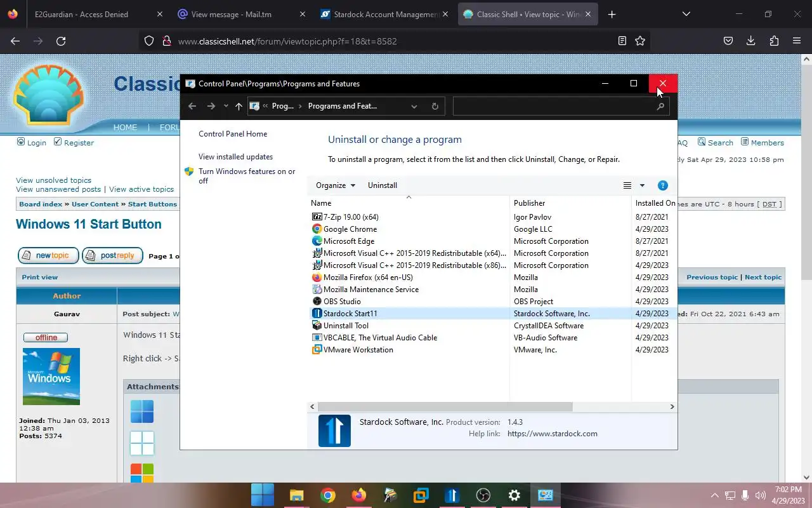Open VMware Workstation from the taskbar
Viewport: 812px width, 508px height.
tap(421, 495)
